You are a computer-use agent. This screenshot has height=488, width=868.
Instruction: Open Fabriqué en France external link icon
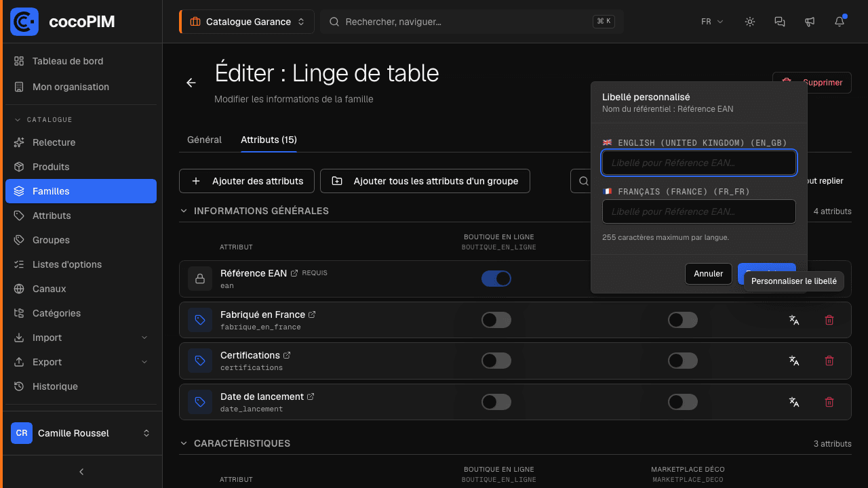312,314
